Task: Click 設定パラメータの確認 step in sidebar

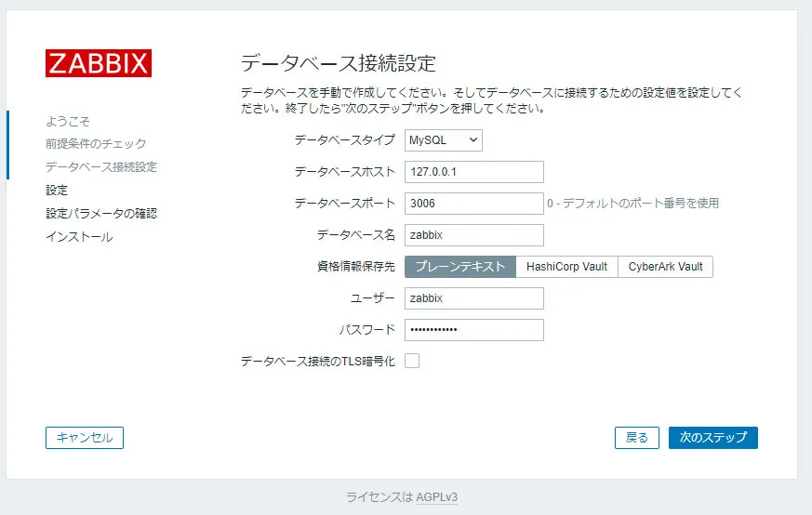Action: pyautogui.click(x=101, y=213)
